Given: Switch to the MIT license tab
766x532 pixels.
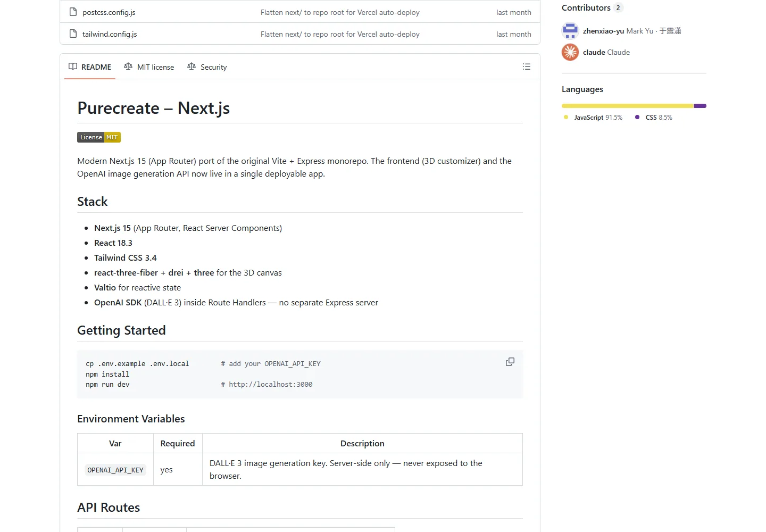Looking at the screenshot, I should [149, 67].
